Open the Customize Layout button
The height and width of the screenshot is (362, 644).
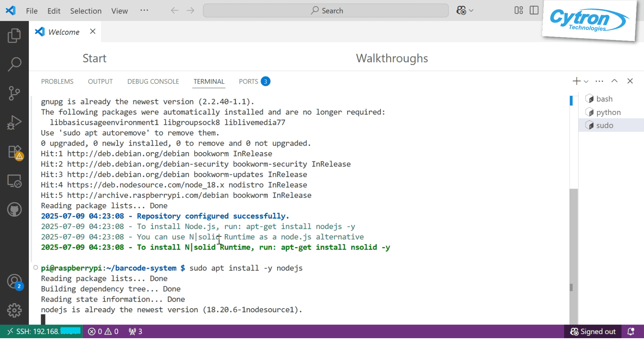[518, 10]
